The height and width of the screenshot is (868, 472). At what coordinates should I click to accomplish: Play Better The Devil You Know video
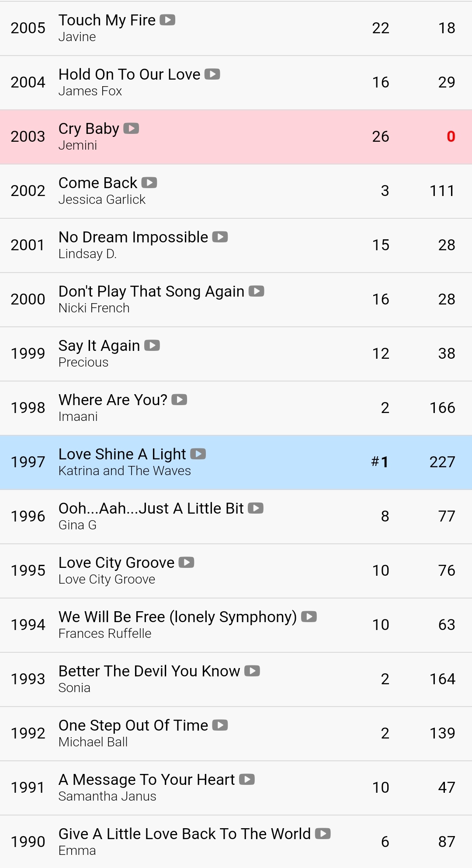pyautogui.click(x=252, y=671)
